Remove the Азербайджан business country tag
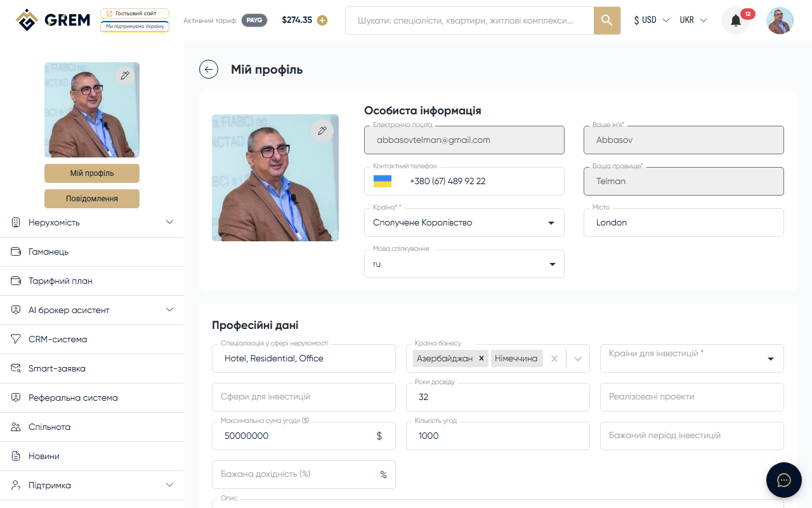Viewport: 812px width, 508px height. 481,358
